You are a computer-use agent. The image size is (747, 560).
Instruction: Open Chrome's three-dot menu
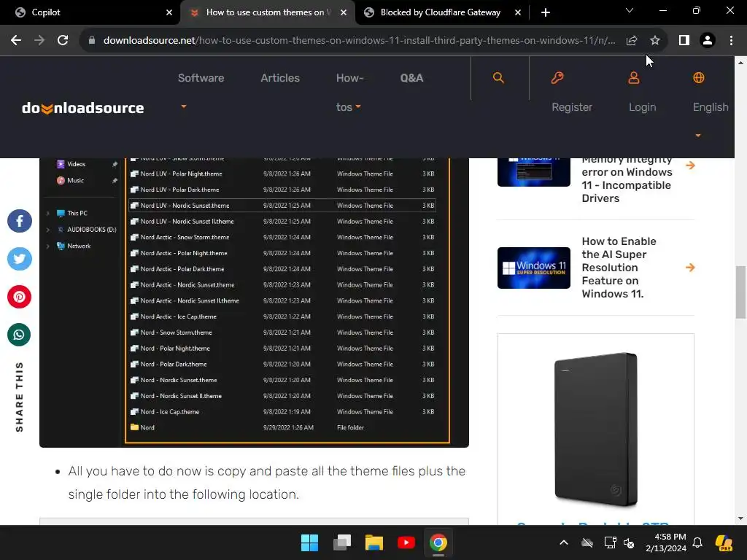731,41
